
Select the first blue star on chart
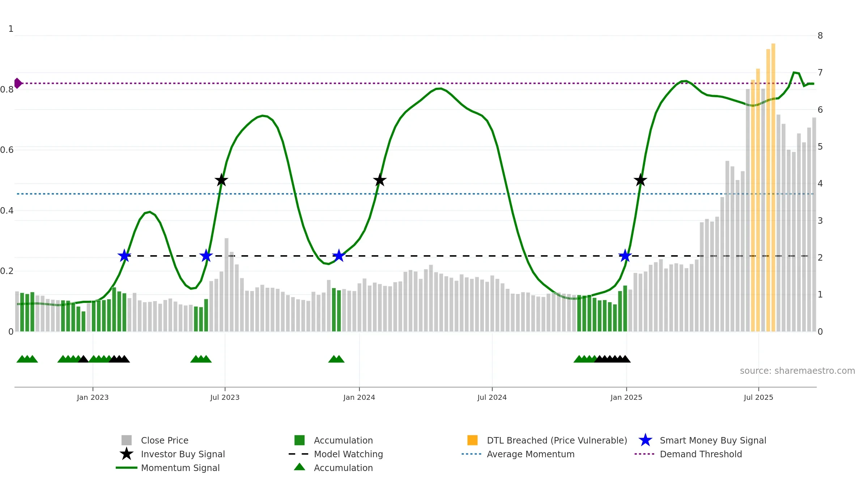tap(124, 256)
